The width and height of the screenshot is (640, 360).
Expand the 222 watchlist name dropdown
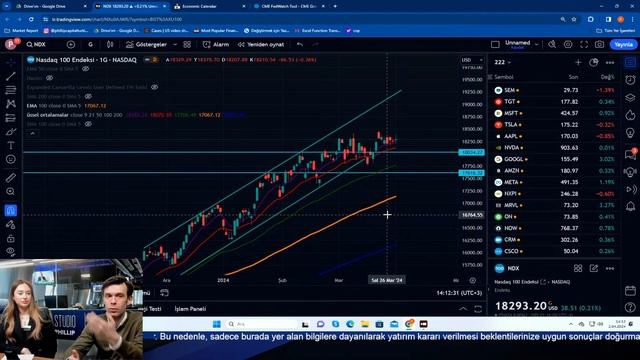click(x=502, y=62)
